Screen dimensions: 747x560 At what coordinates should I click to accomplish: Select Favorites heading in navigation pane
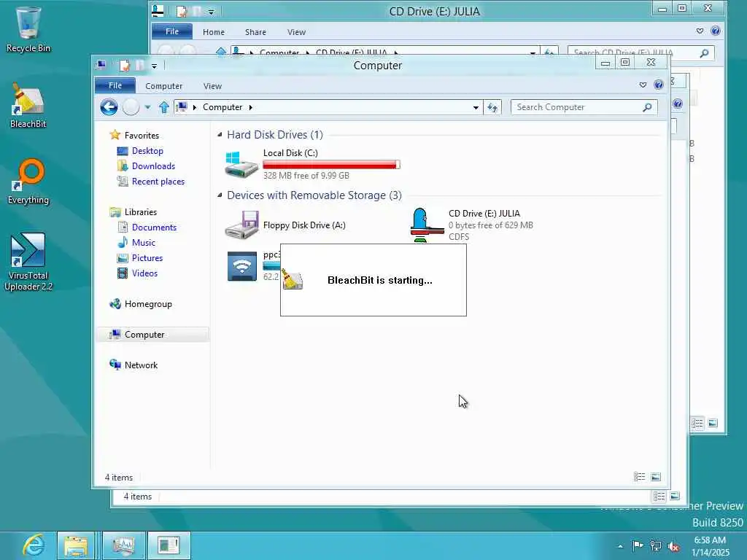click(x=142, y=135)
